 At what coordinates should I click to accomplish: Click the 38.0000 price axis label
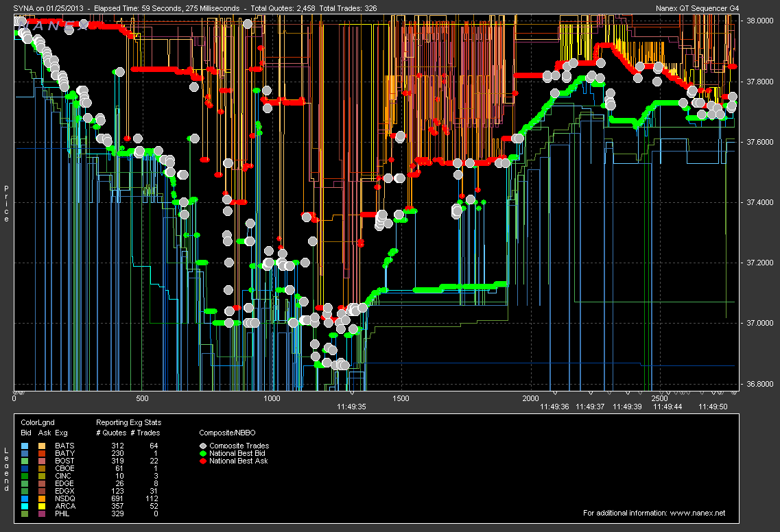759,21
